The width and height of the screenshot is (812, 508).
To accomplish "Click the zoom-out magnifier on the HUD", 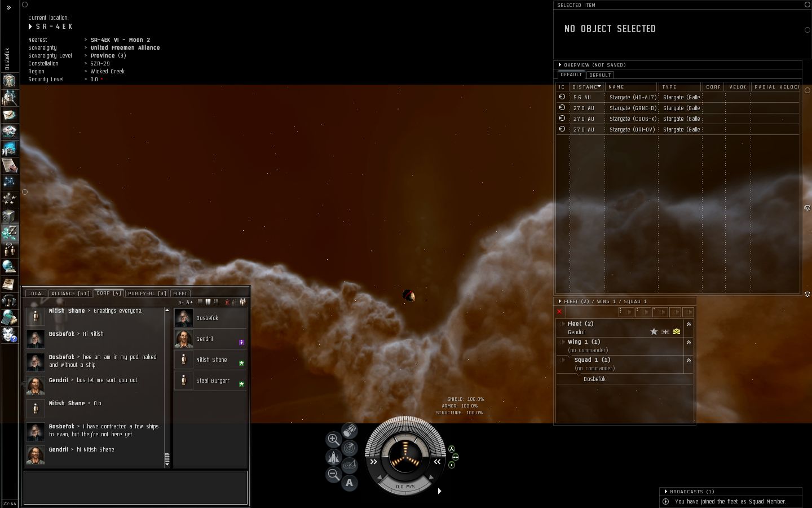I will (333, 475).
